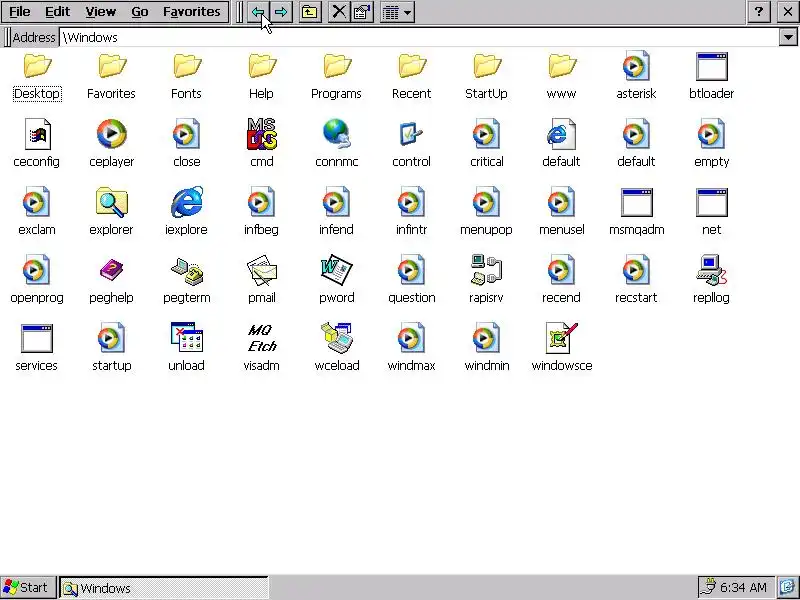Click the Delete X toolbar button
800x600 pixels.
(x=339, y=12)
